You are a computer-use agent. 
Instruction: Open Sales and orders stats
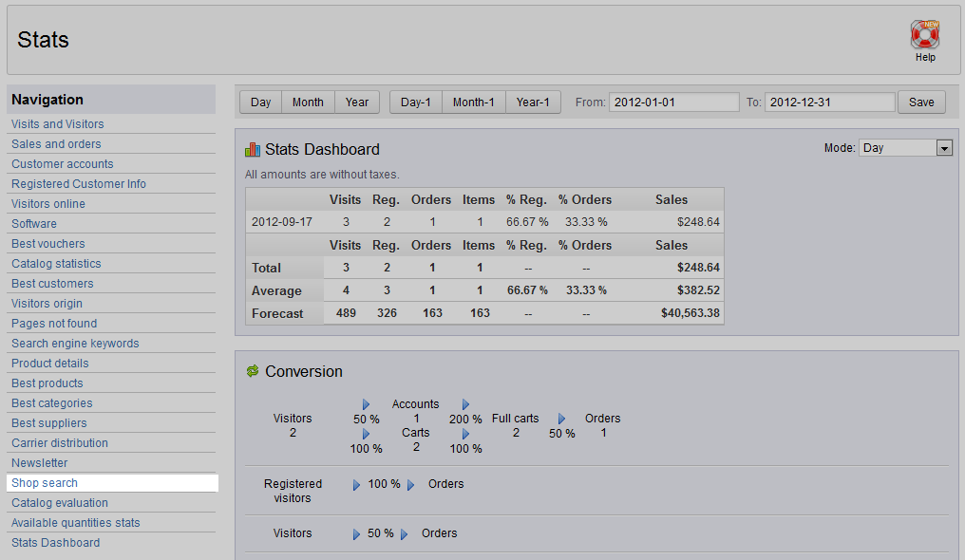56,144
